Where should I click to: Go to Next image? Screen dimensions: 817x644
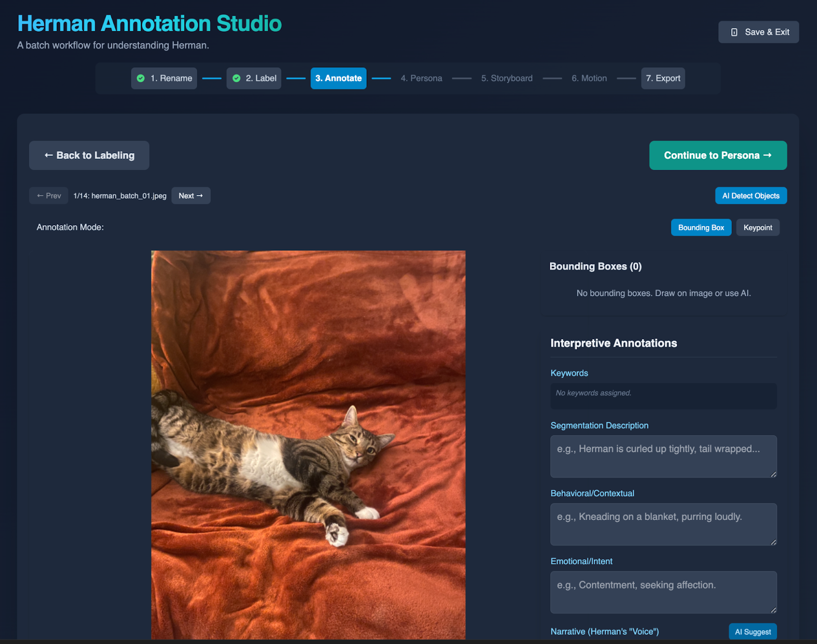[190, 196]
